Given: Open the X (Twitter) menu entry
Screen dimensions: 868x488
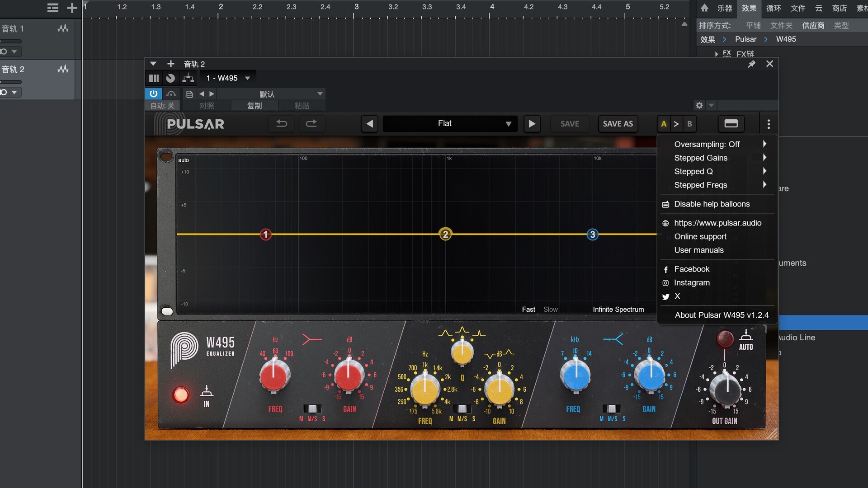Looking at the screenshot, I should pyautogui.click(x=717, y=296).
